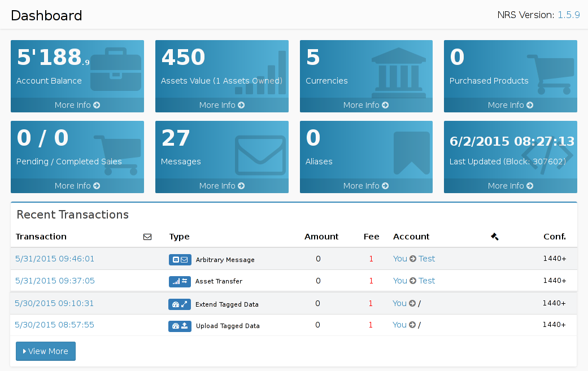Open More Info for Account Balance

tap(77, 105)
